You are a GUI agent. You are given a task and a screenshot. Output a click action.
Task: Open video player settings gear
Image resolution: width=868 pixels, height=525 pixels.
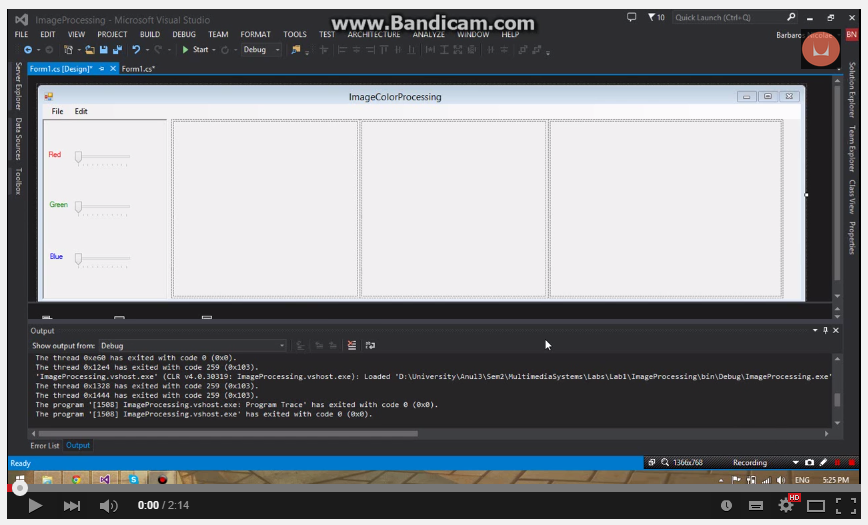(x=786, y=505)
